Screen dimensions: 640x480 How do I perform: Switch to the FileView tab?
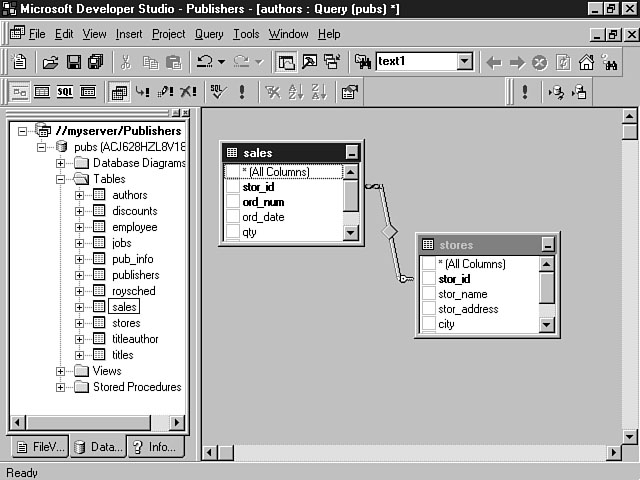point(39,447)
